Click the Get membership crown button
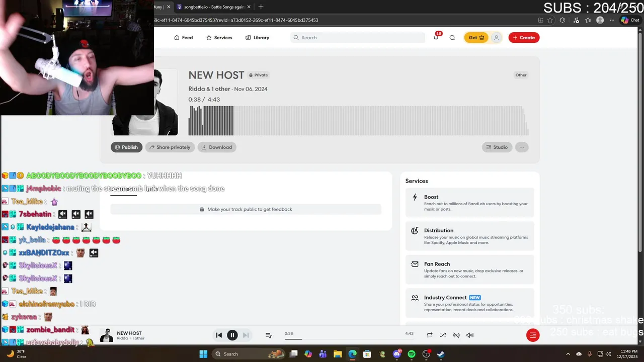Viewport: 644px width, 362px height. [476, 38]
